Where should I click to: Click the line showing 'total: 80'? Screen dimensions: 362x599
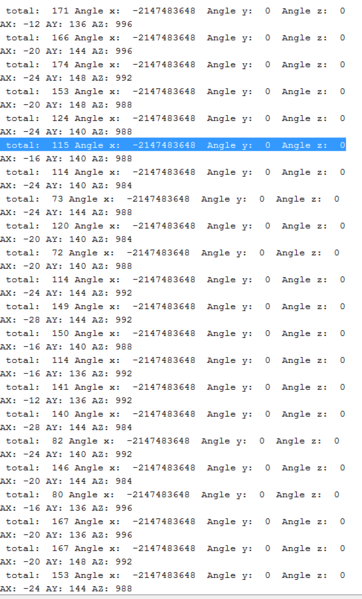click(x=173, y=495)
